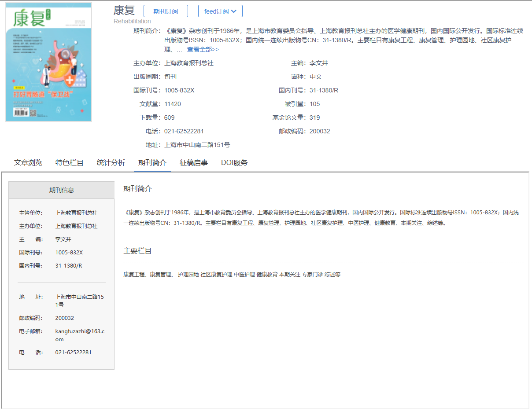Select the 统计分析 tab

tap(110, 162)
